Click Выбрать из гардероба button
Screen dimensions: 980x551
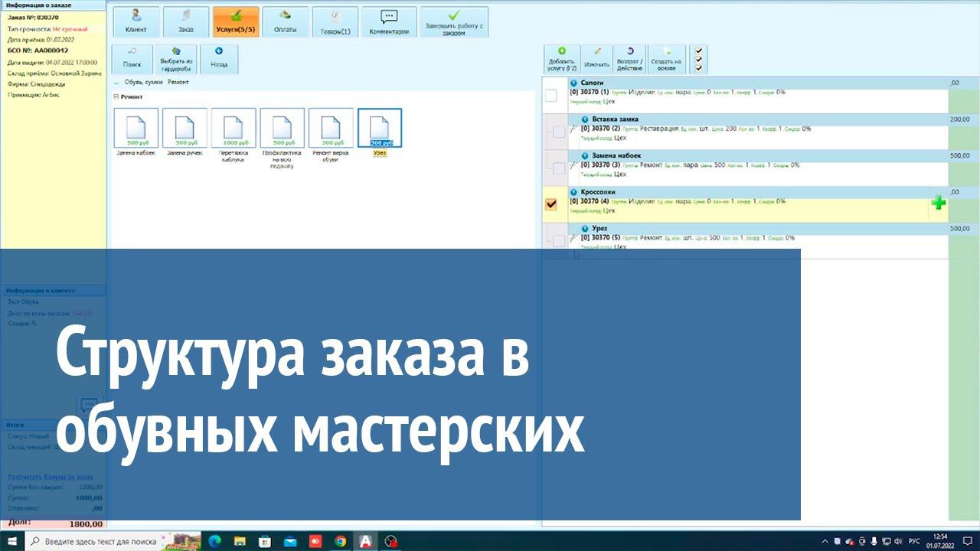tap(176, 59)
